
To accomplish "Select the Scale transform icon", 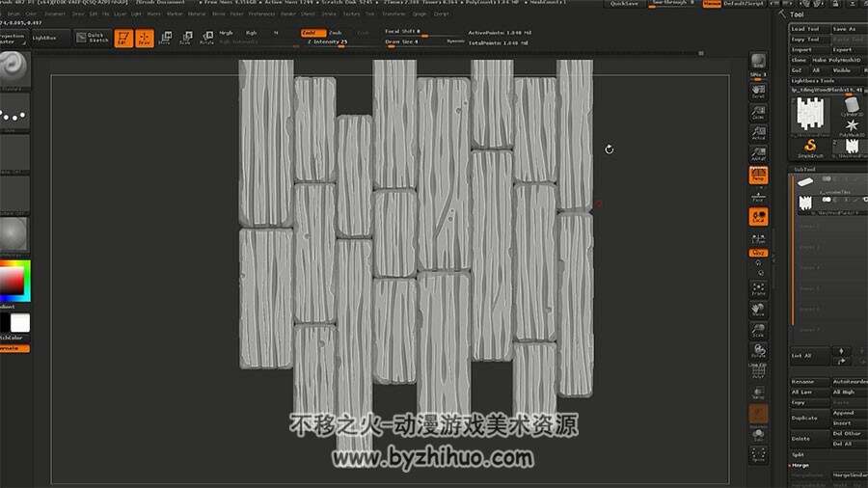I will pos(185,38).
